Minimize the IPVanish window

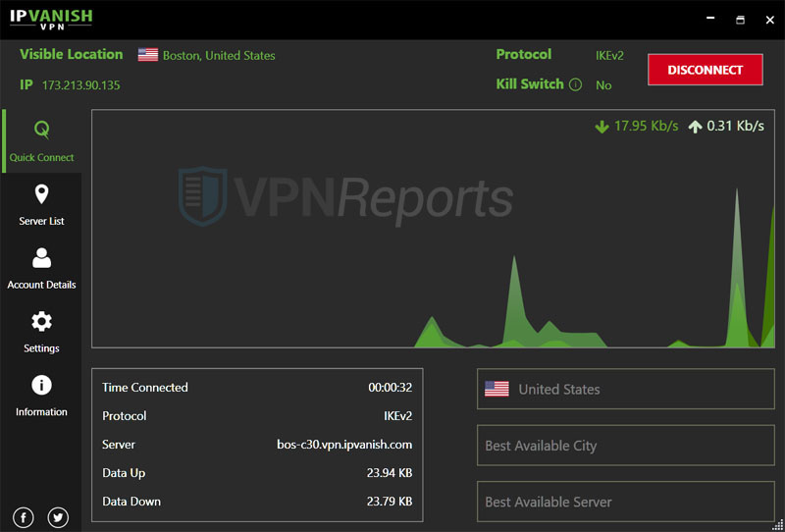click(x=709, y=20)
